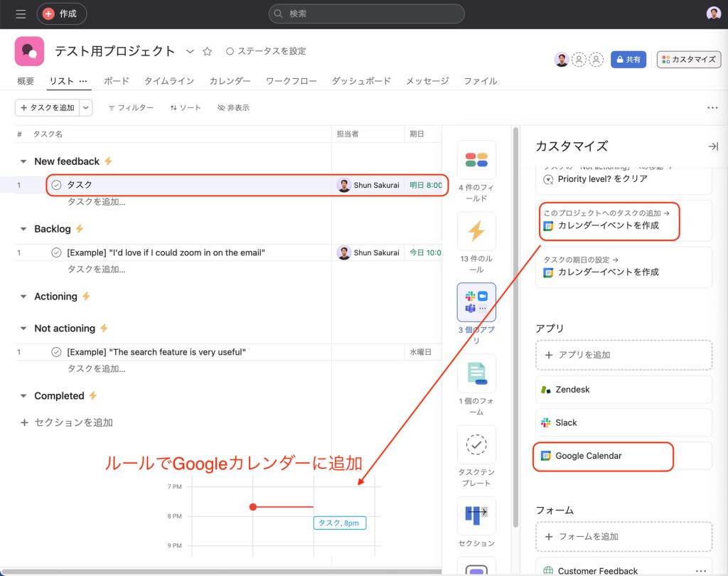Open the forms icon in customize sidebar

click(x=476, y=373)
